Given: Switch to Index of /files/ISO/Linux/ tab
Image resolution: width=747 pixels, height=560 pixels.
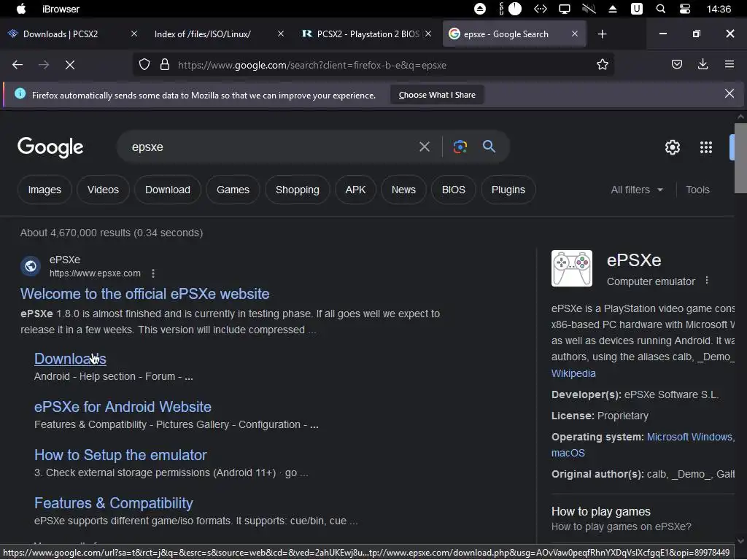Looking at the screenshot, I should pos(217,34).
